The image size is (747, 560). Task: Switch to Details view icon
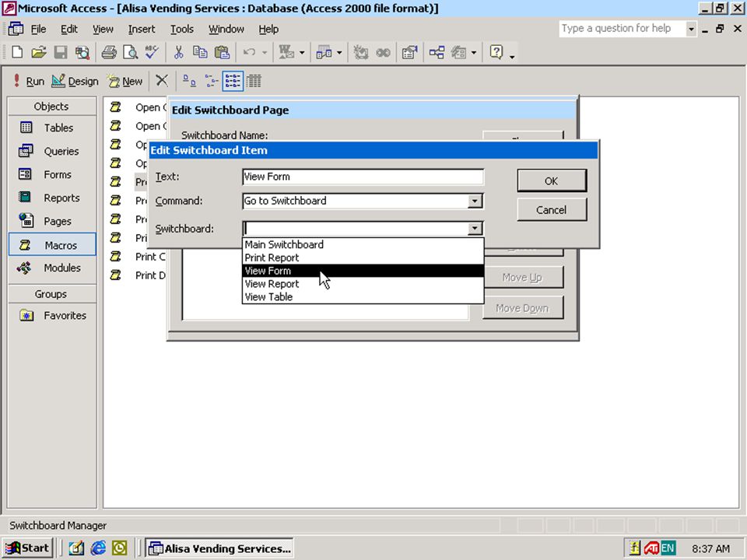254,81
